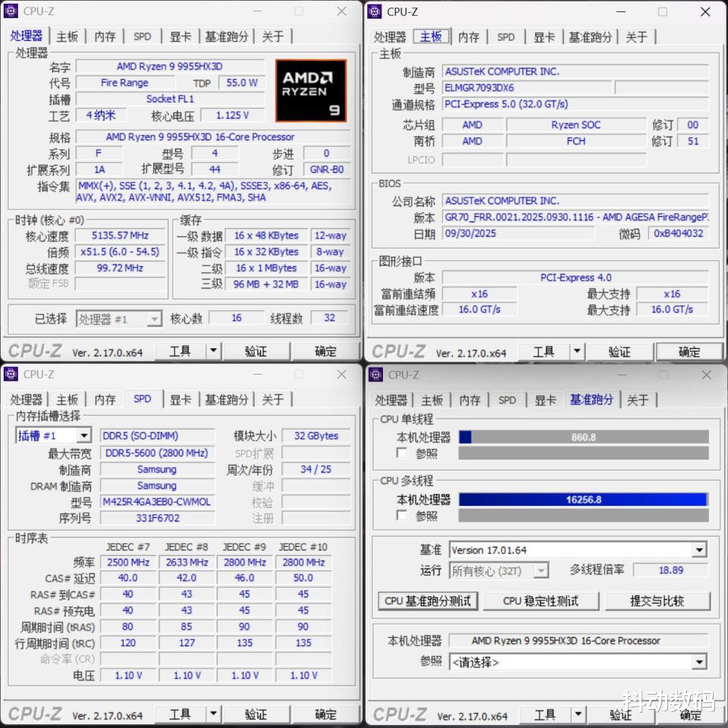728x728 pixels.
Task: Expand 工具 arrow in mainboard window
Action: point(576,351)
